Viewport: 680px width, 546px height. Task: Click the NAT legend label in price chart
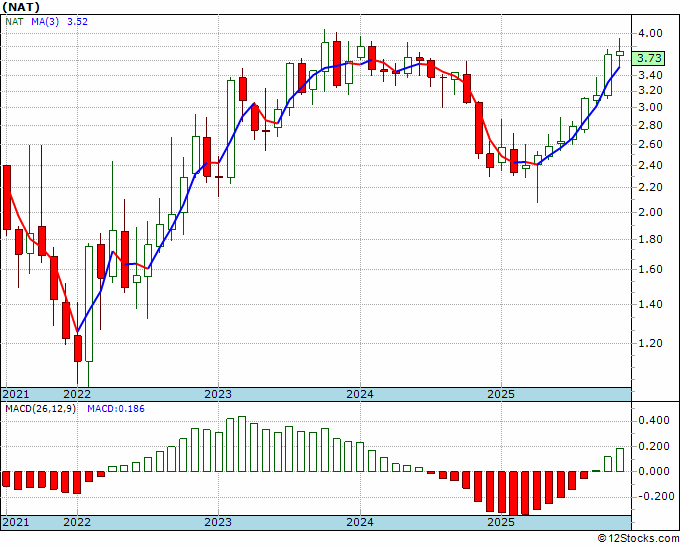pyautogui.click(x=14, y=21)
